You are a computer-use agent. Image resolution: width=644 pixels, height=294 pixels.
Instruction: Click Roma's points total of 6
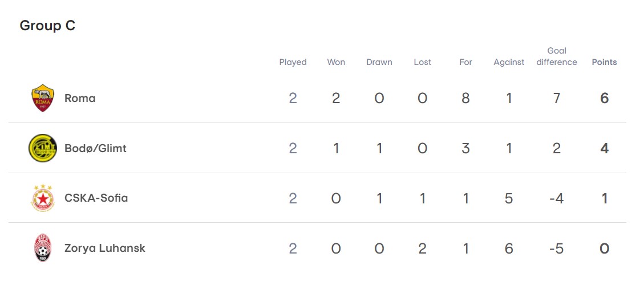point(605,98)
